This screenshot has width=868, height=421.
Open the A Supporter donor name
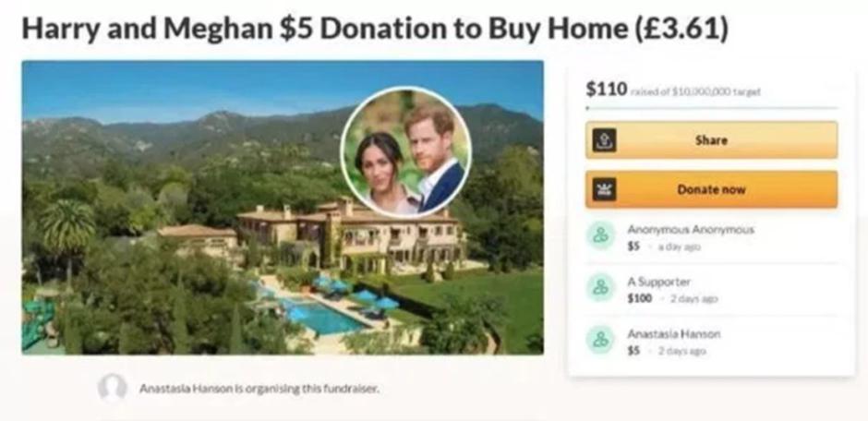(x=658, y=282)
